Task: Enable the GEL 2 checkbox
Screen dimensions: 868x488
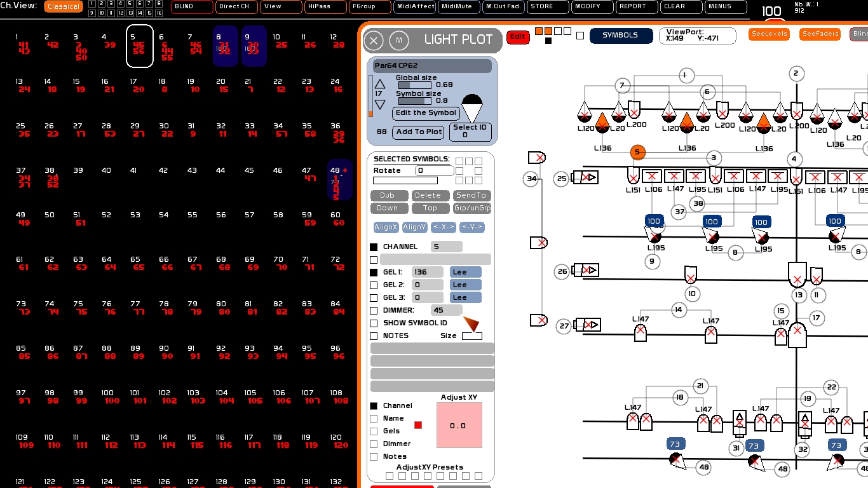Action: click(x=374, y=285)
